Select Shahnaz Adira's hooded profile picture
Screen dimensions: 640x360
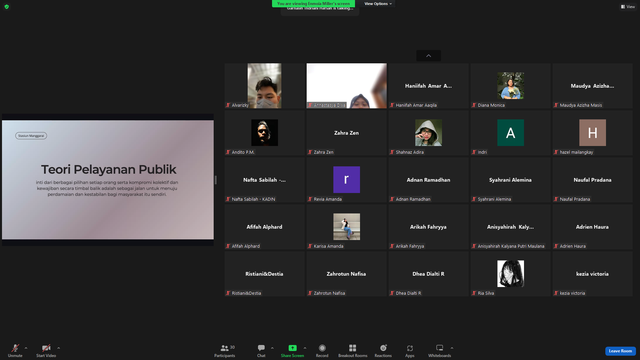428,133
